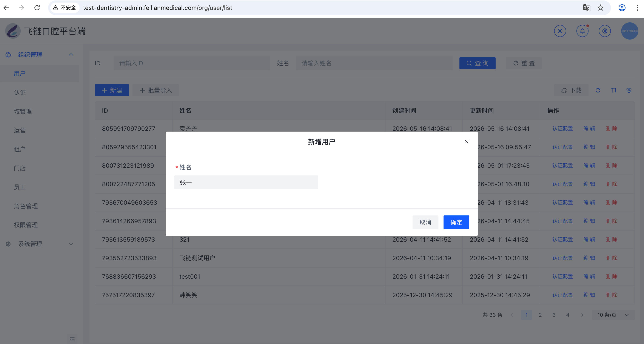Click 删除 for user test001
Screen dimensions: 644x344
(611, 276)
